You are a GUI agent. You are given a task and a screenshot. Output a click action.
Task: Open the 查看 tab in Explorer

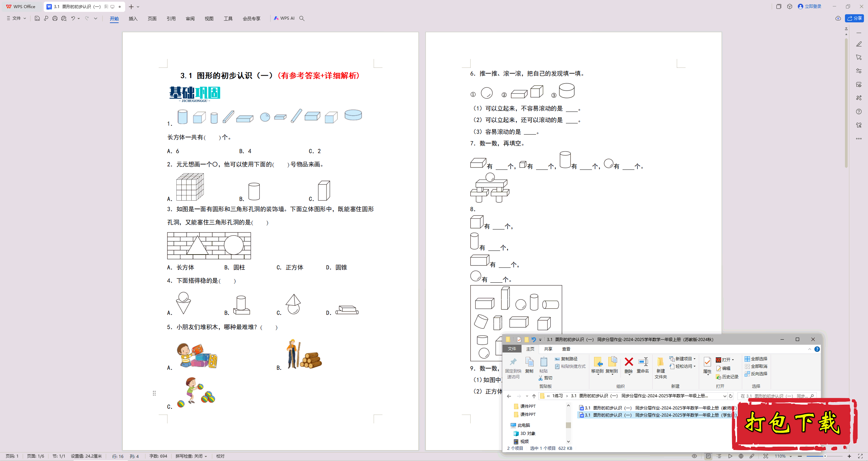[x=566, y=349]
